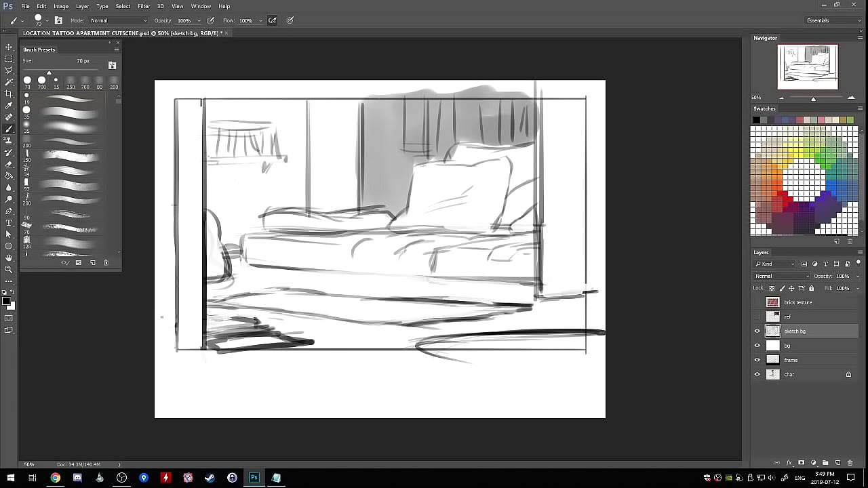Activate the Zoom tool

tap(9, 269)
